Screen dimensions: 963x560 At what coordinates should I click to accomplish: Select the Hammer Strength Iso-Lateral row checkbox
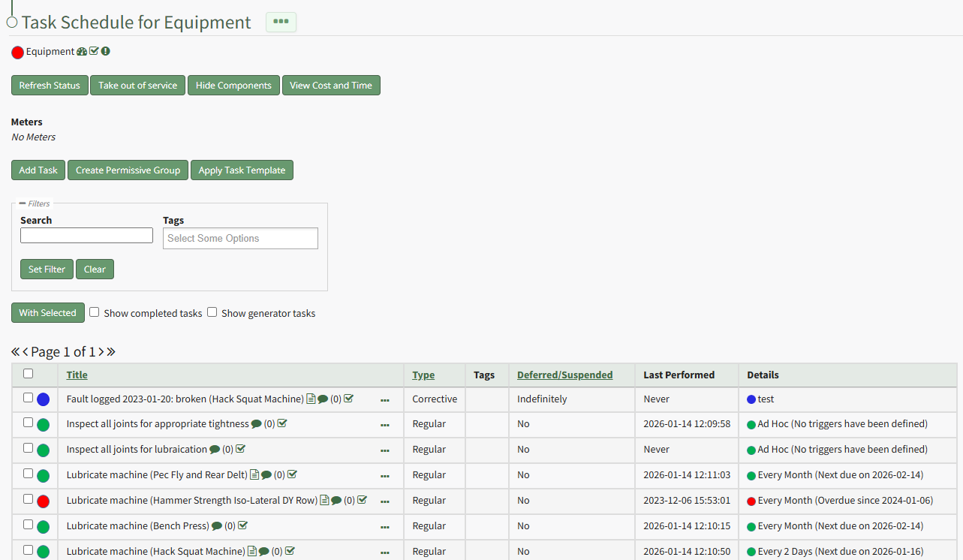click(x=28, y=499)
